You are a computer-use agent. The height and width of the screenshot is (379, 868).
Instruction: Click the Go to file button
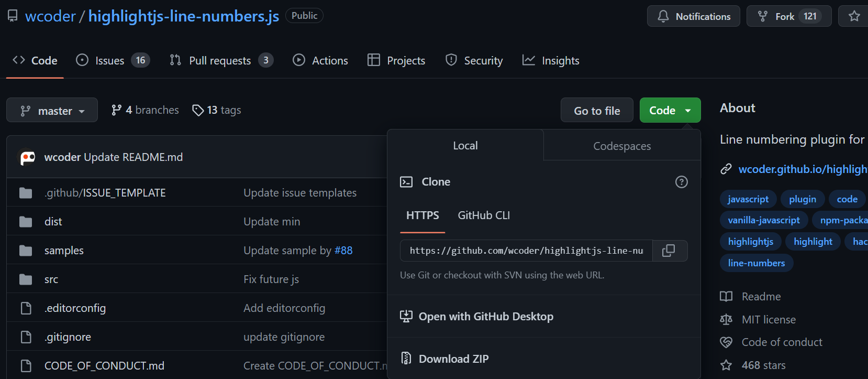(x=597, y=110)
